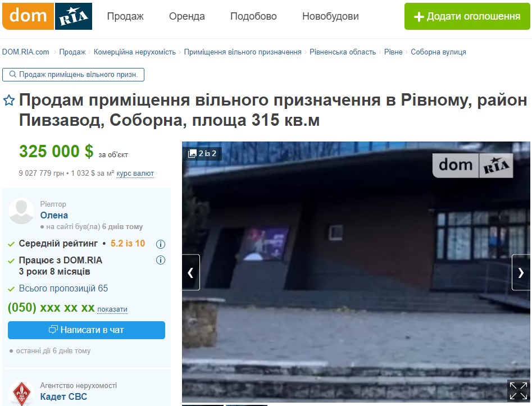
Task: Open the Новобудови menu
Action: pyautogui.click(x=330, y=16)
